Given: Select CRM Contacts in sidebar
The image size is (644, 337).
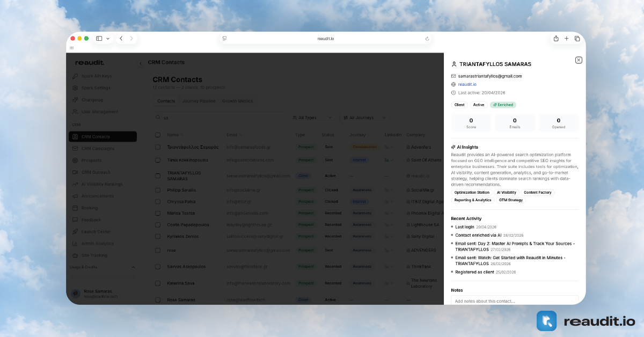Looking at the screenshot, I should (103, 137).
